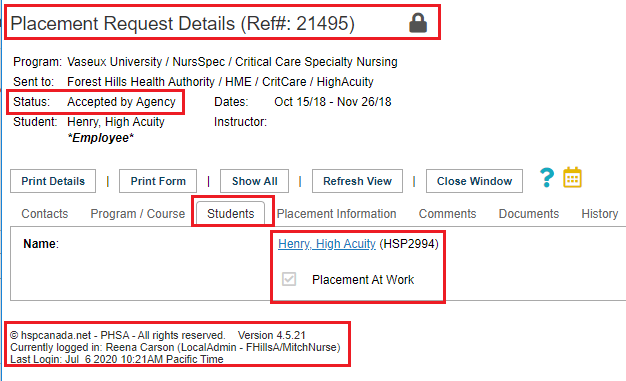Click the Print Form button
Image resolution: width=626 pixels, height=381 pixels.
[x=158, y=181]
